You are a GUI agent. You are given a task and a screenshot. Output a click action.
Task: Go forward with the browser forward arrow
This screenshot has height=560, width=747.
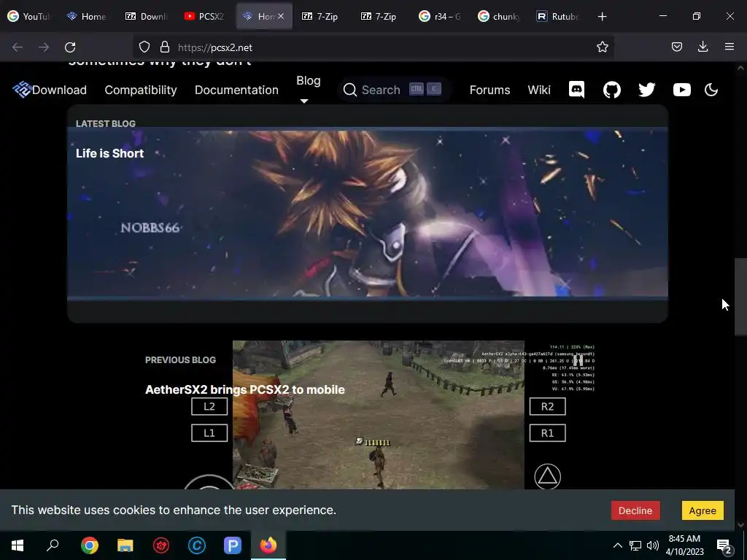(x=43, y=47)
